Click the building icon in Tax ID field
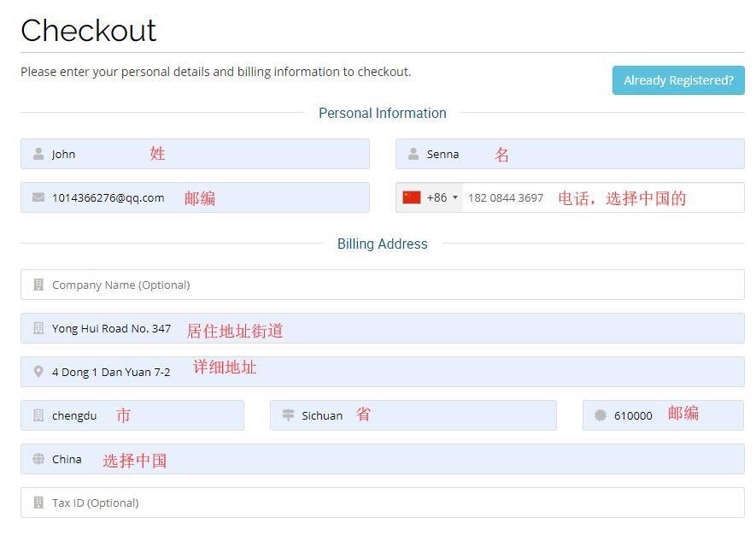Screen dimensions: 756x535 [x=38, y=503]
